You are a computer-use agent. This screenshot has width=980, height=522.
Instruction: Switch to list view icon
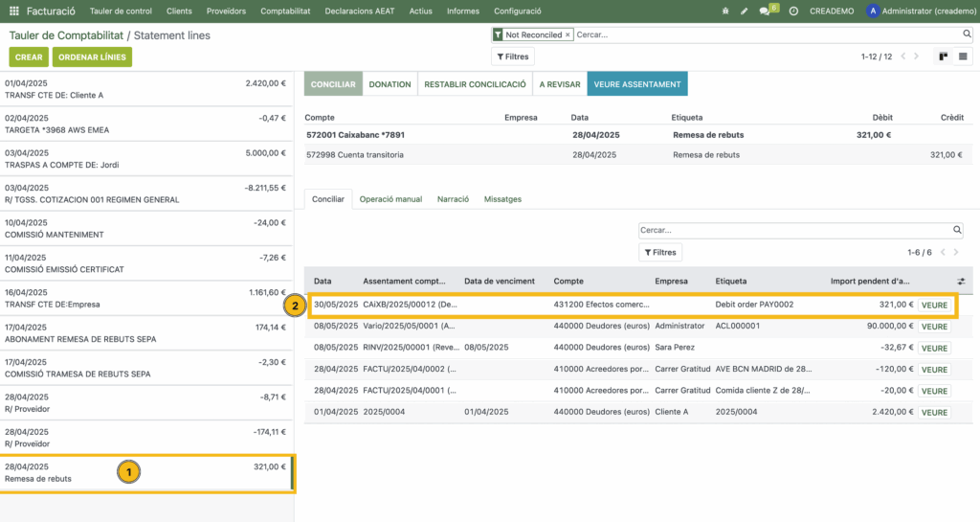(x=962, y=57)
